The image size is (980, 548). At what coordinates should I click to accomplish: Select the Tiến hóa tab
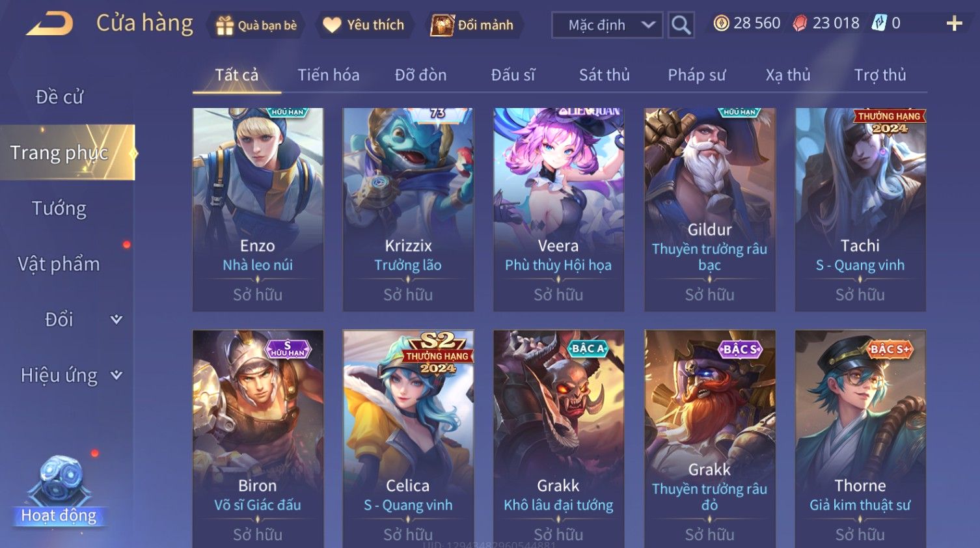pyautogui.click(x=329, y=75)
